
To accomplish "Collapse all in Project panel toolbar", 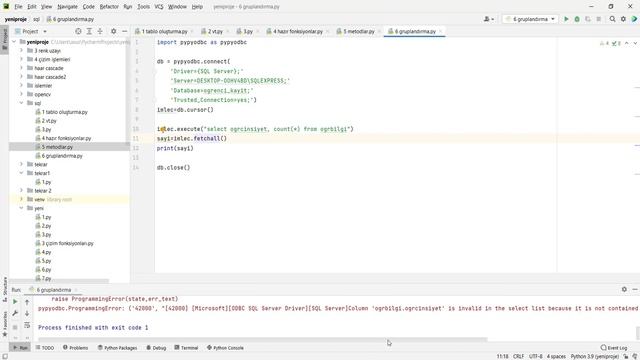I will point(100,31).
